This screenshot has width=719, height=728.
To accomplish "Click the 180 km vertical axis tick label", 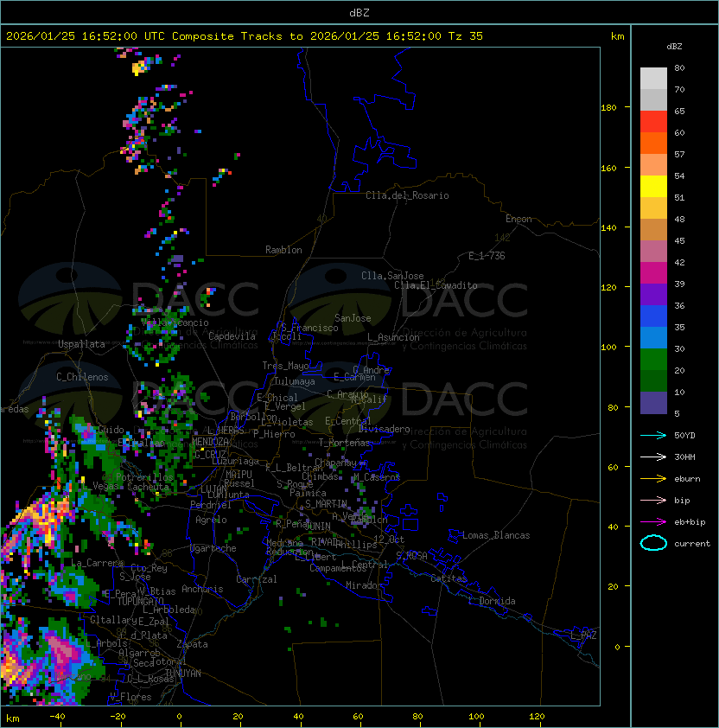I will (x=608, y=108).
